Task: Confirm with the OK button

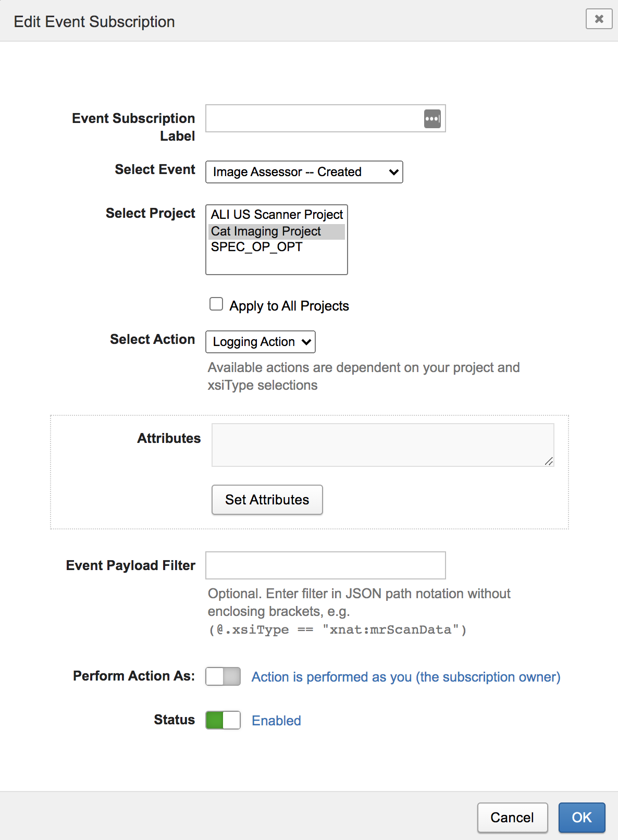Action: [x=582, y=818]
